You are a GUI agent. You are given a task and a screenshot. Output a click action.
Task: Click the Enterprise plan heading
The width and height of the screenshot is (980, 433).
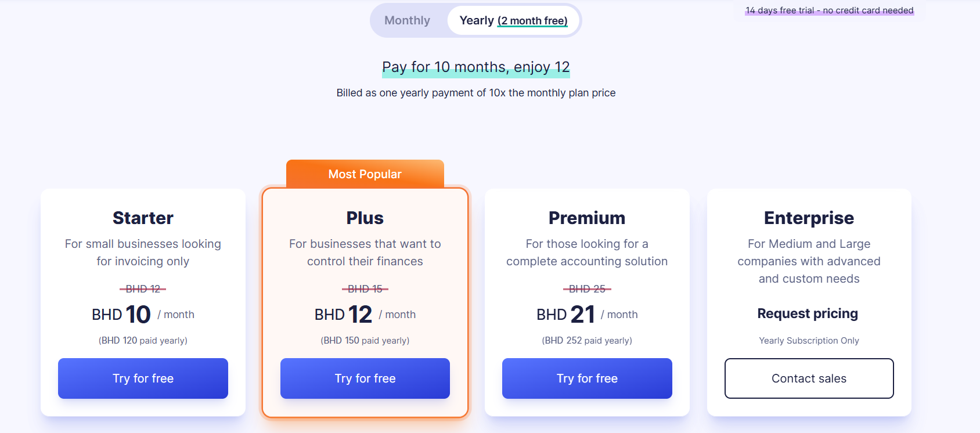[x=809, y=218]
